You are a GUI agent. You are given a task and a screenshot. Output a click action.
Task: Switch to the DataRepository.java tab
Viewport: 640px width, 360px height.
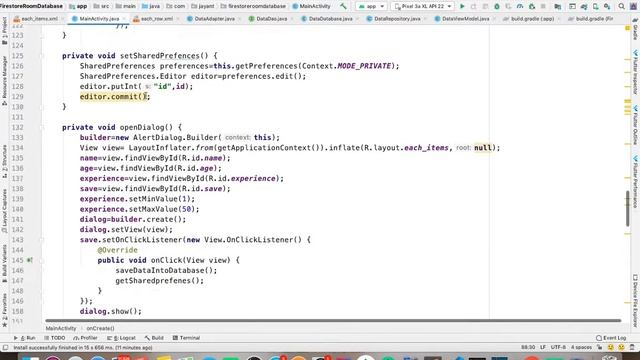[396, 19]
